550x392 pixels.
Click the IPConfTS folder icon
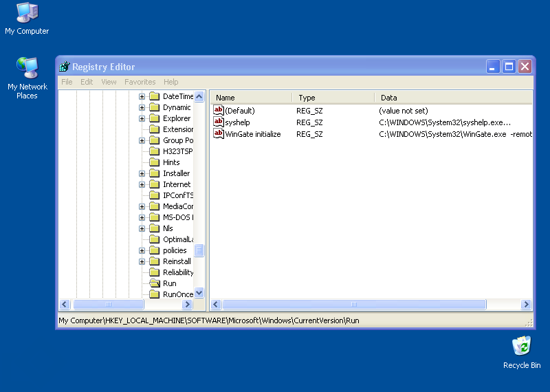click(x=154, y=195)
